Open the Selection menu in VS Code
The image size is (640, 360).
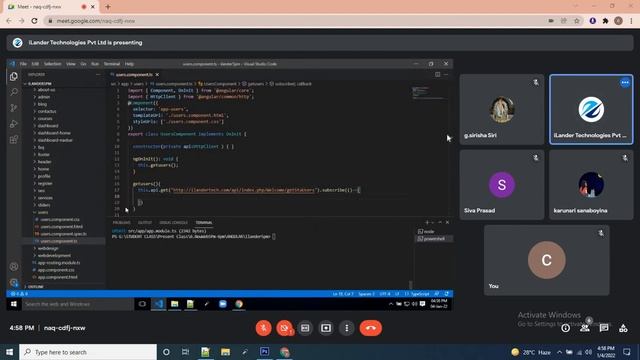point(52,64)
